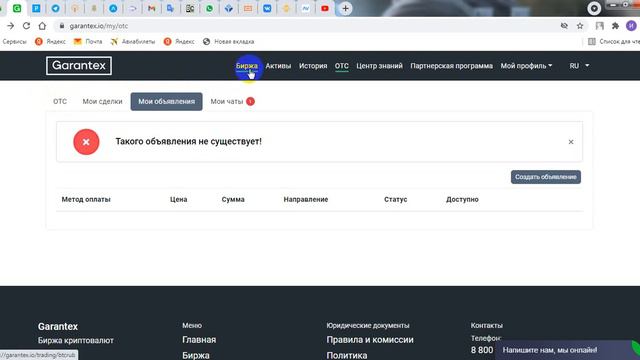The width and height of the screenshot is (640, 360).
Task: Click the Цена column header
Action: pyautogui.click(x=178, y=200)
